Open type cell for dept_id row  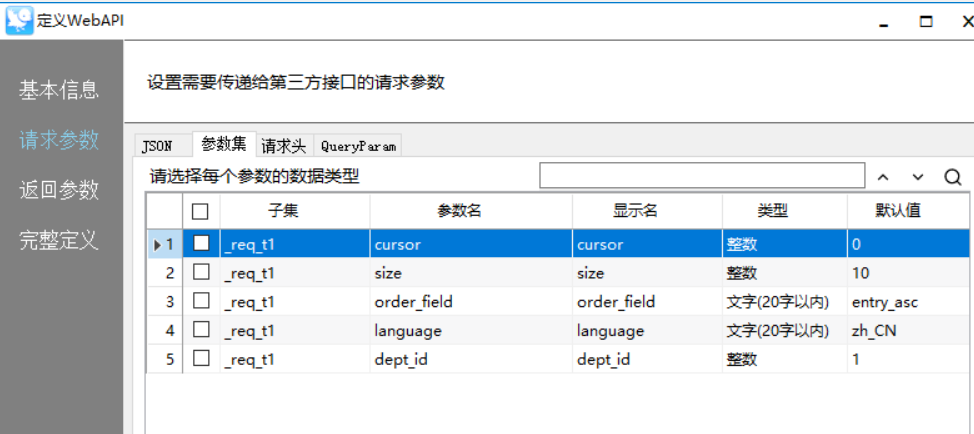(x=784, y=359)
